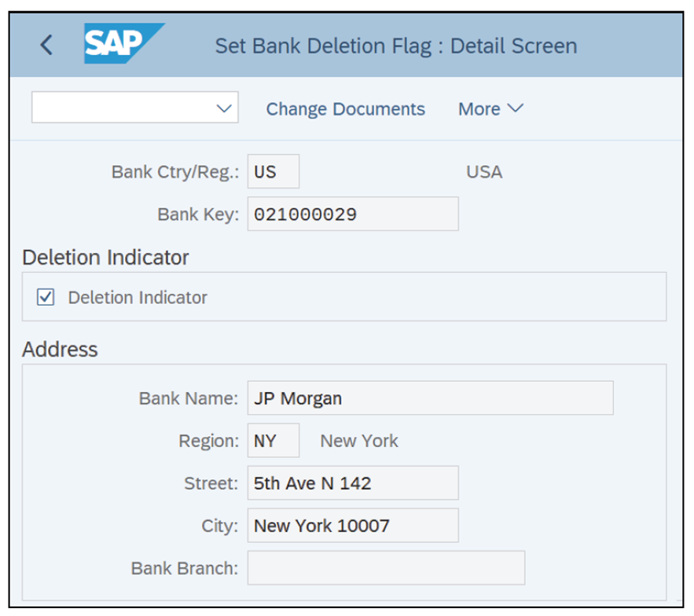
Task: Click the City field showing New York 10007
Action: (x=353, y=525)
